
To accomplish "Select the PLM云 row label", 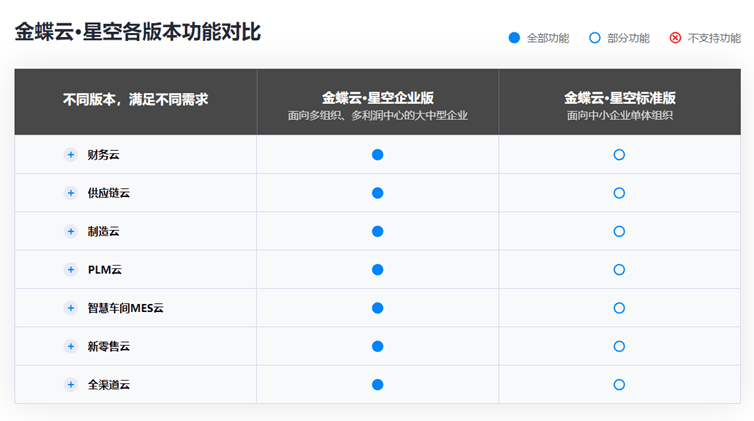I will pyautogui.click(x=105, y=270).
